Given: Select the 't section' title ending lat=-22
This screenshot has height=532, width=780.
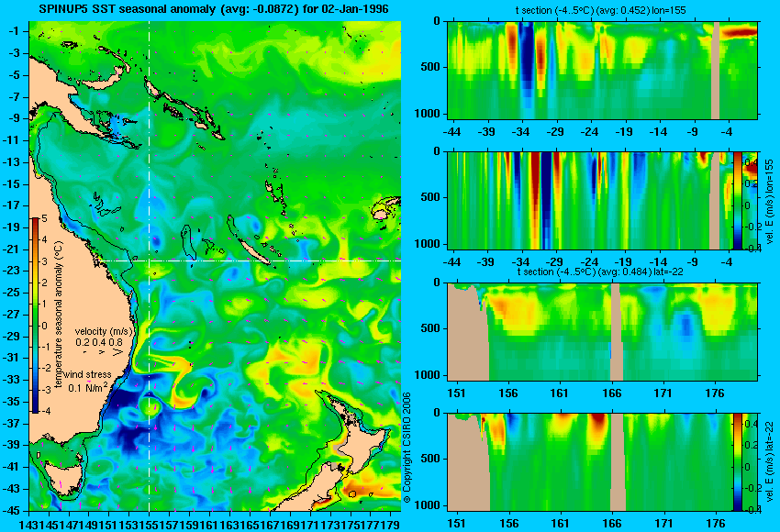Looking at the screenshot, I should coord(600,272).
